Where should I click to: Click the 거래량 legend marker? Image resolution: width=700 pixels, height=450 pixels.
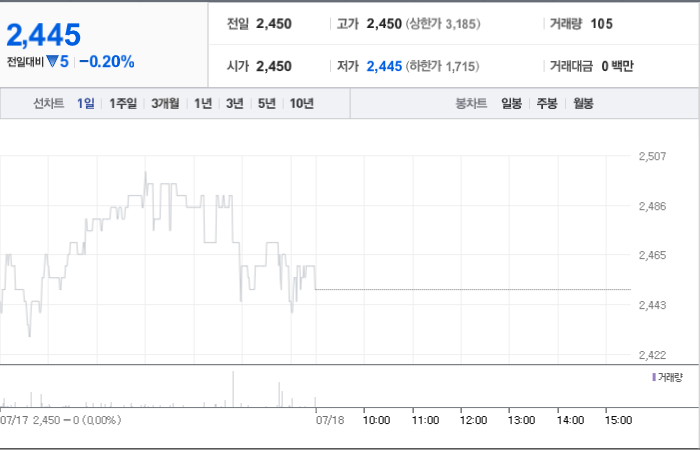(x=654, y=378)
